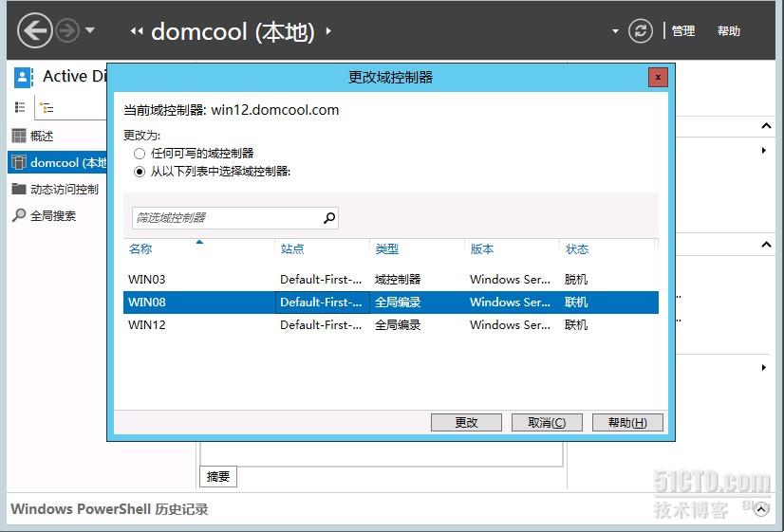Collapse the top right tasks section

point(766,126)
